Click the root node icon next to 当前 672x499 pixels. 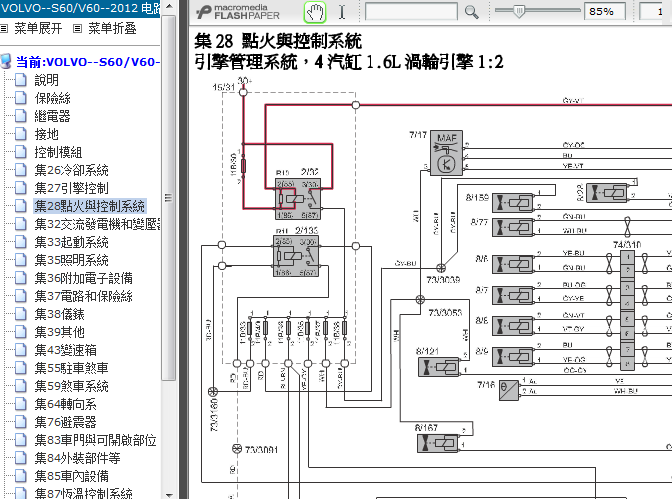pos(6,61)
